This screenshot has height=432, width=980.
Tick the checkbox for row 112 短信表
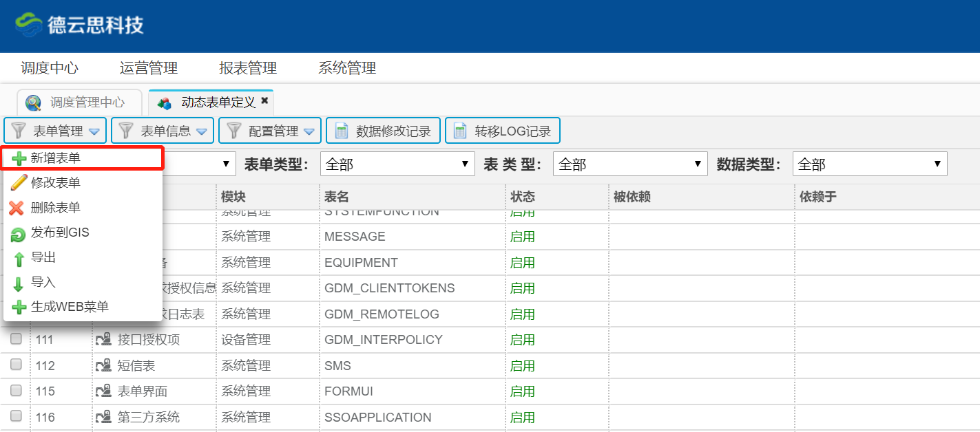(x=16, y=365)
